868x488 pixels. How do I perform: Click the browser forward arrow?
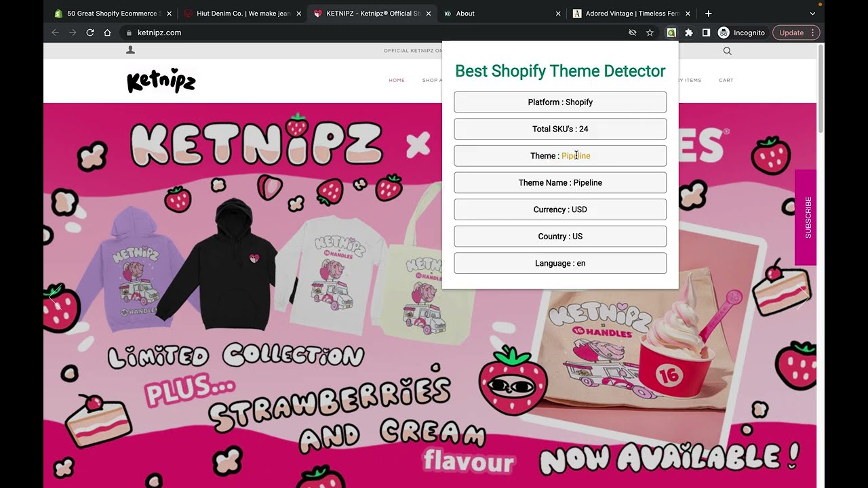(x=73, y=33)
